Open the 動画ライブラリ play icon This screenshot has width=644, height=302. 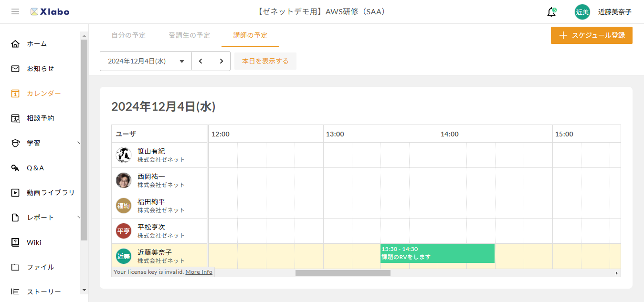click(x=15, y=193)
